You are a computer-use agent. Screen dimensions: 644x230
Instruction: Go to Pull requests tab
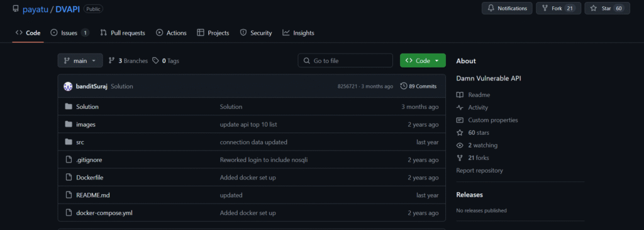(123, 33)
